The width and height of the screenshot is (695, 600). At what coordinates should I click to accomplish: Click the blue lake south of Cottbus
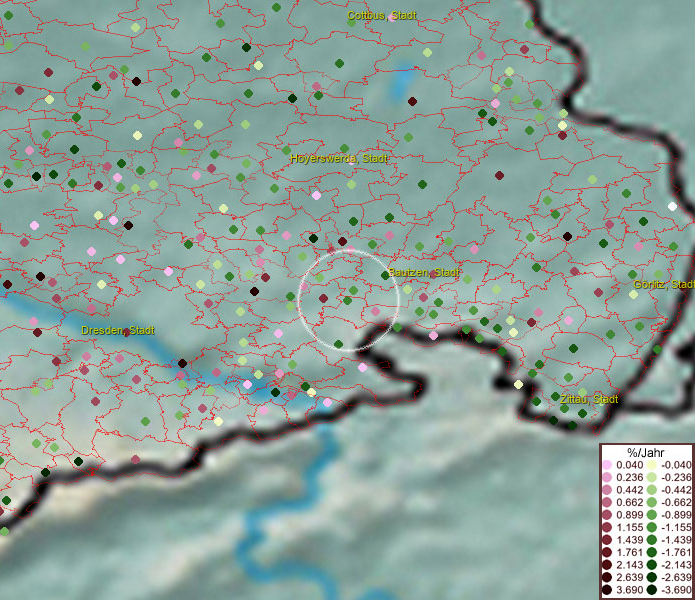tap(403, 82)
